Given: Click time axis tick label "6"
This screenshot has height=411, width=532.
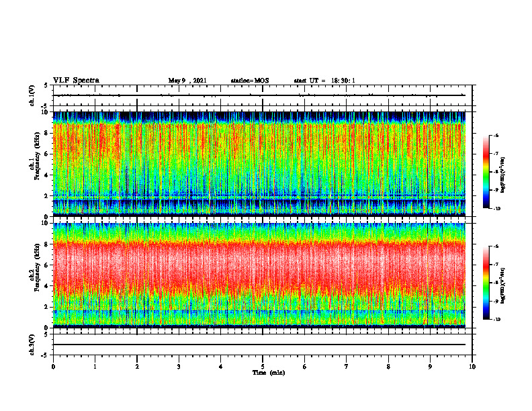Looking at the screenshot, I should (x=305, y=367).
